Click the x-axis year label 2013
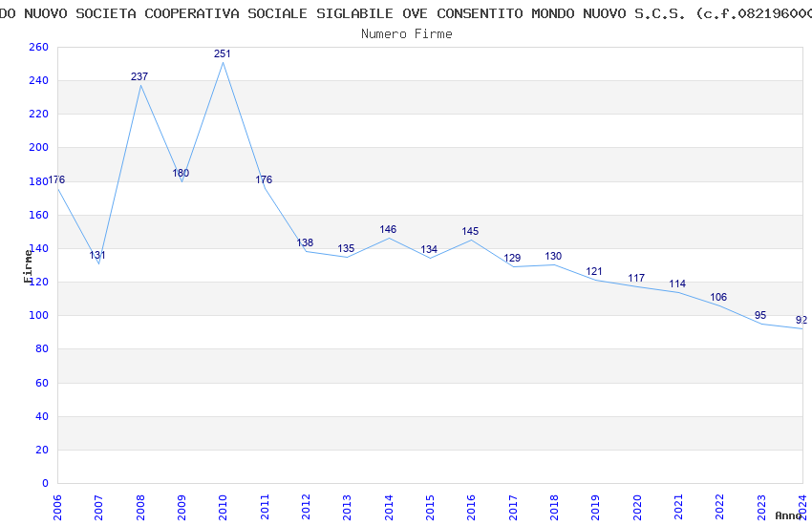Image resolution: width=812 pixels, height=525 pixels. point(347,508)
